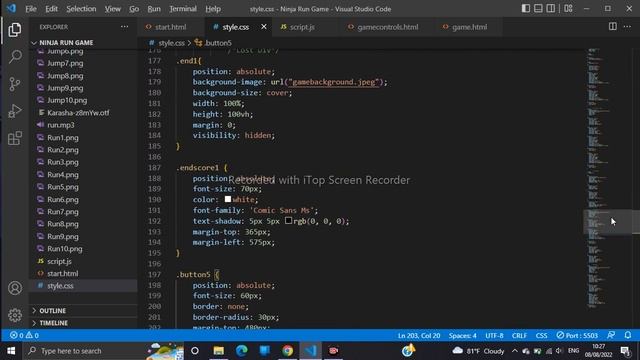Change Spaces: 4 indentation setting
The image size is (640, 360).
[462, 336]
